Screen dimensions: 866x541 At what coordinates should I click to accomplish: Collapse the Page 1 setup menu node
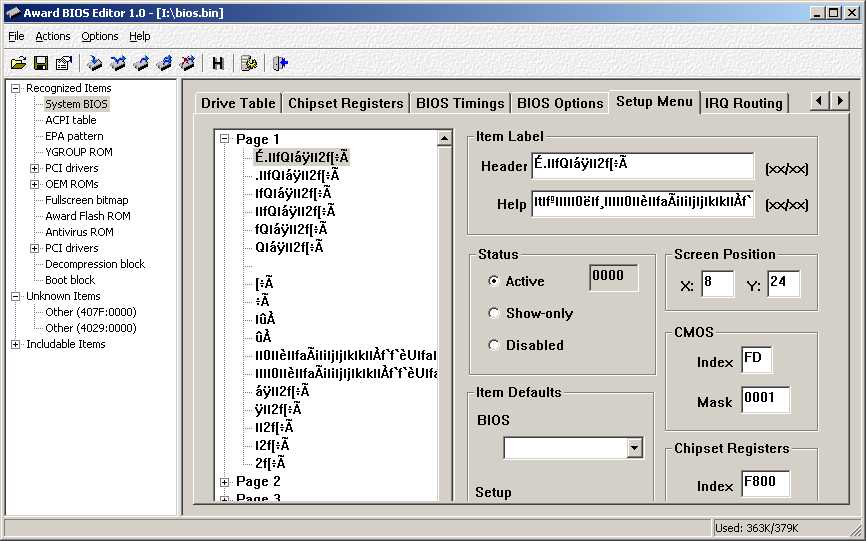point(224,139)
